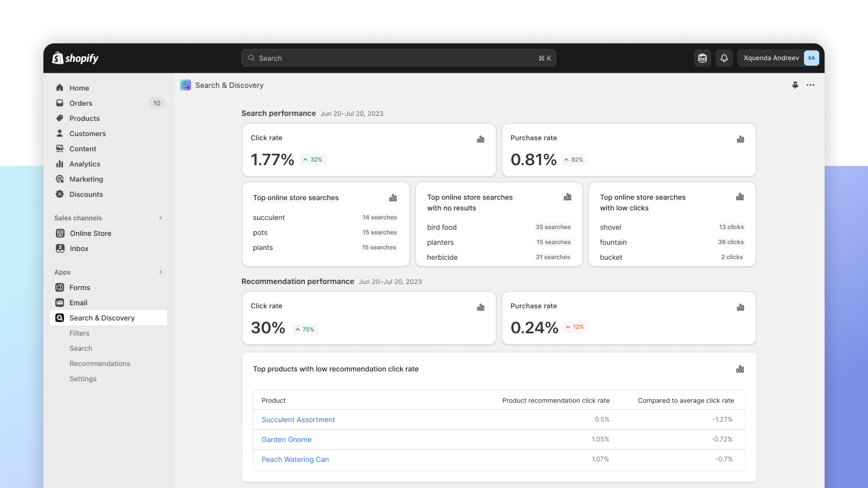Select the Discounts icon
This screenshot has height=488, width=868.
[x=60, y=194]
